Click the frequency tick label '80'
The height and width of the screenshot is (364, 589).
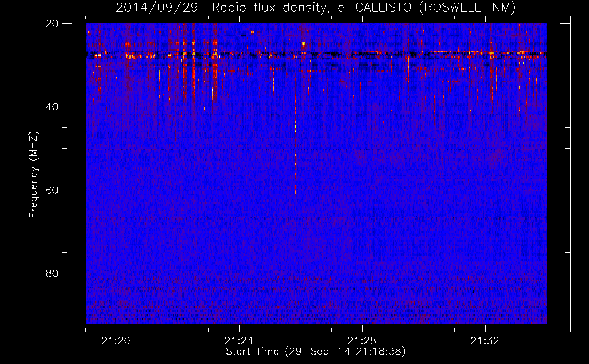(x=52, y=273)
